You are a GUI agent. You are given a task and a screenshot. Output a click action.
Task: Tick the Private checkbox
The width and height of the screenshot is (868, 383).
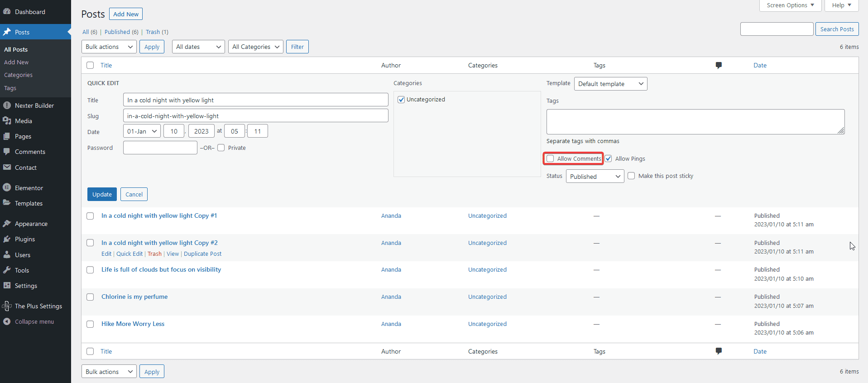coord(221,148)
